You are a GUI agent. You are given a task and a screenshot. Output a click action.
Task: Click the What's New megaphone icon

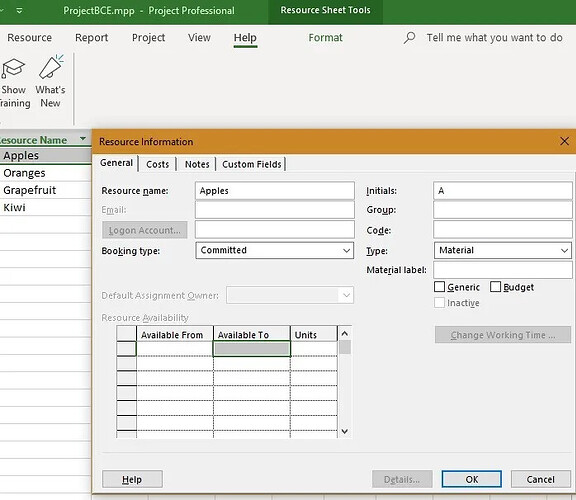click(x=51, y=67)
